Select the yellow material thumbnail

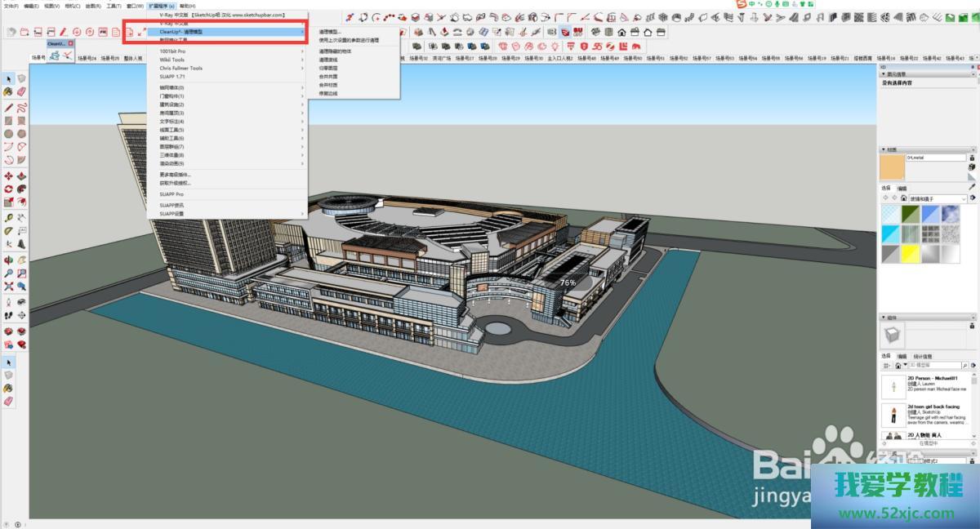pos(910,255)
